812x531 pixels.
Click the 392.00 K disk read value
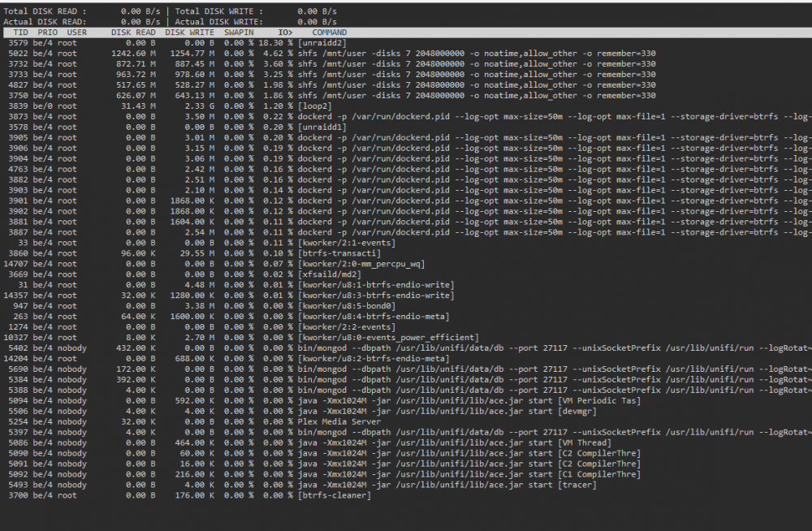pos(136,380)
